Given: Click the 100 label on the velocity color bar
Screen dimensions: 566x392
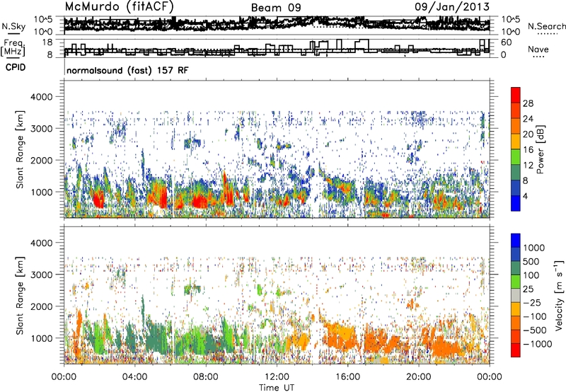Looking at the screenshot, I should pos(531,275).
